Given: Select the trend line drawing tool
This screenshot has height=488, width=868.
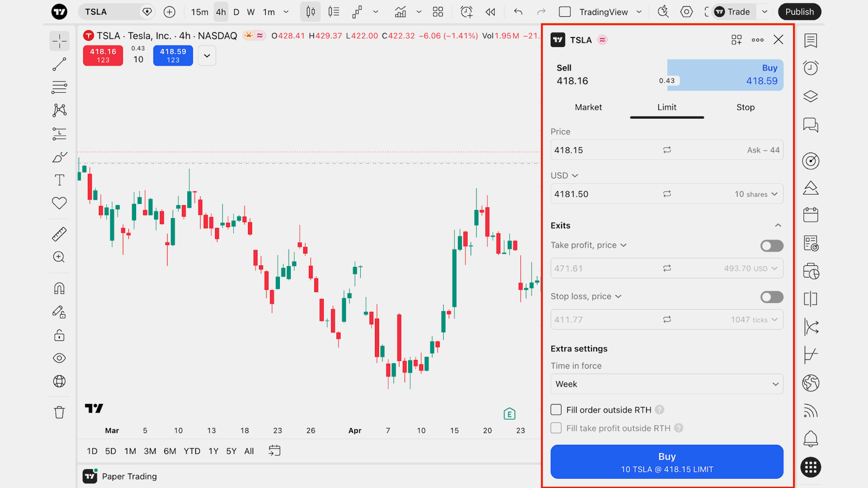Looking at the screenshot, I should pos(60,64).
